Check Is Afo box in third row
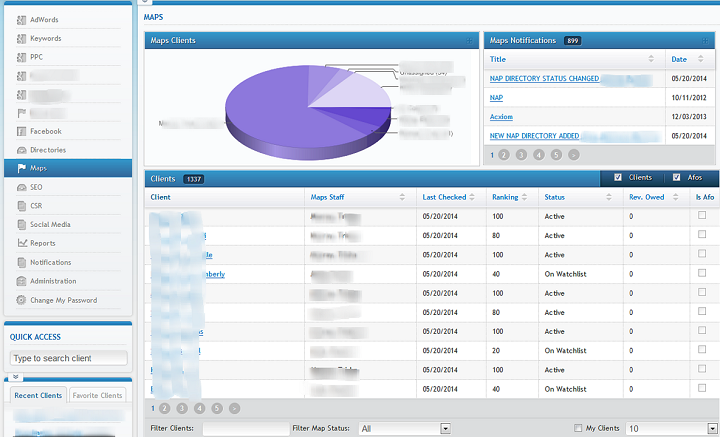Image resolution: width=720 pixels, height=437 pixels. point(702,254)
